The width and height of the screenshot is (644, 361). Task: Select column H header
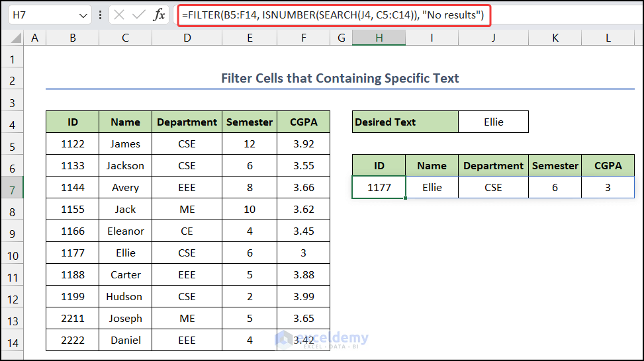379,38
